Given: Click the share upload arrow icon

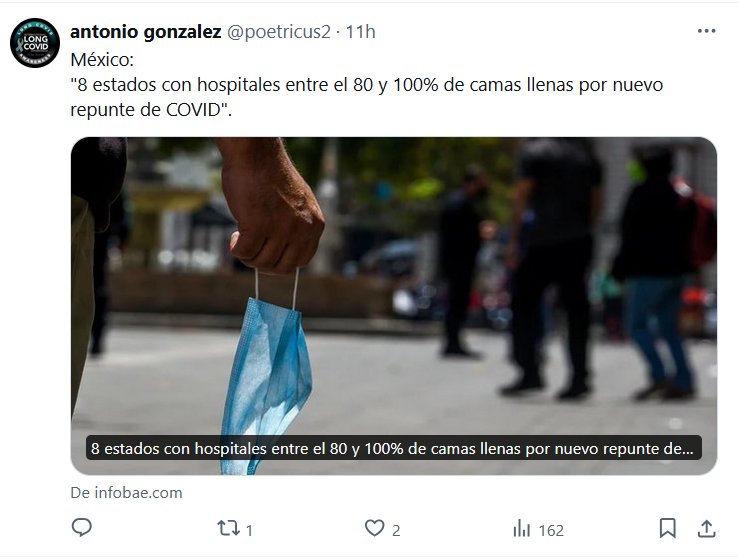Looking at the screenshot, I should pos(706,528).
